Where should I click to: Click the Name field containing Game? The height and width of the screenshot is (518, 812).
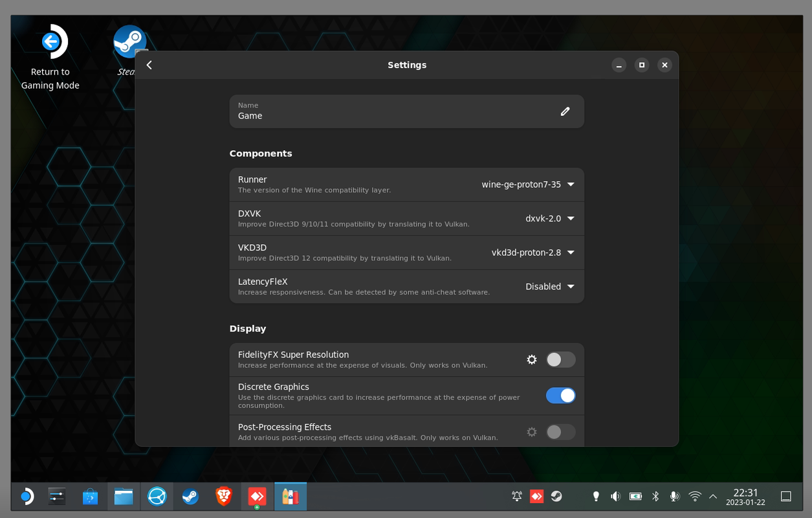(407, 111)
